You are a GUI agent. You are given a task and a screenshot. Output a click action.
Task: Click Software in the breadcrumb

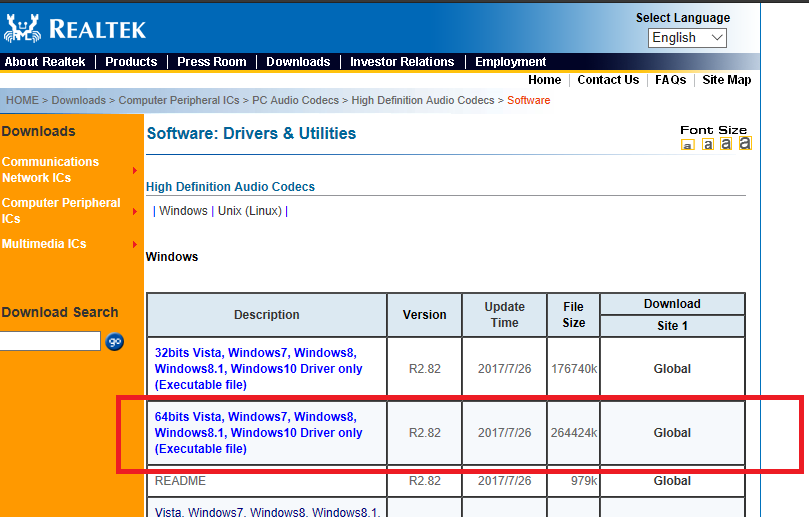[x=528, y=100]
